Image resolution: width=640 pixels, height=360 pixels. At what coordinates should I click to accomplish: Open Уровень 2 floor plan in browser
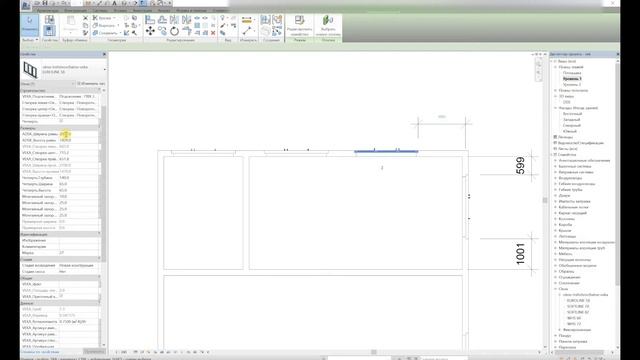coord(572,84)
